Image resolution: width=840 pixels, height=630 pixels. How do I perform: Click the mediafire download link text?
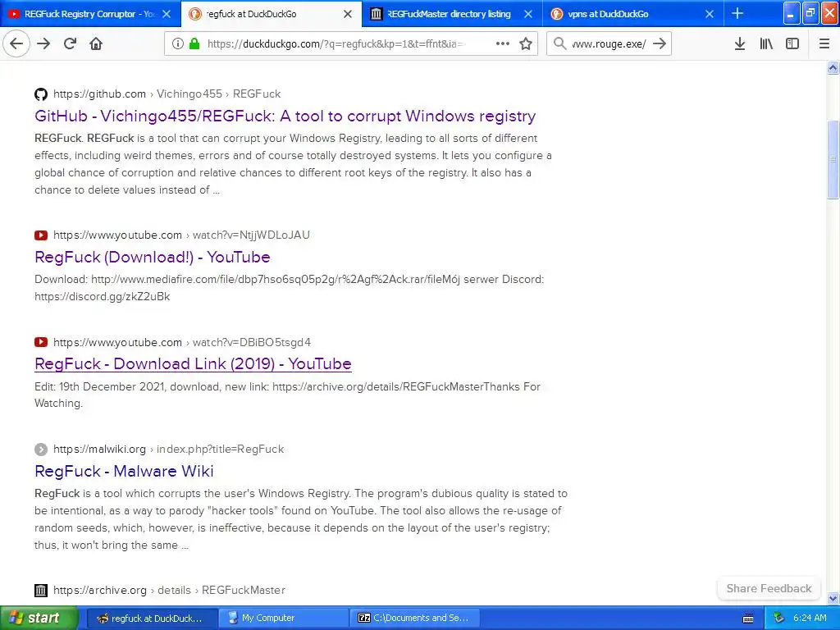pos(276,279)
